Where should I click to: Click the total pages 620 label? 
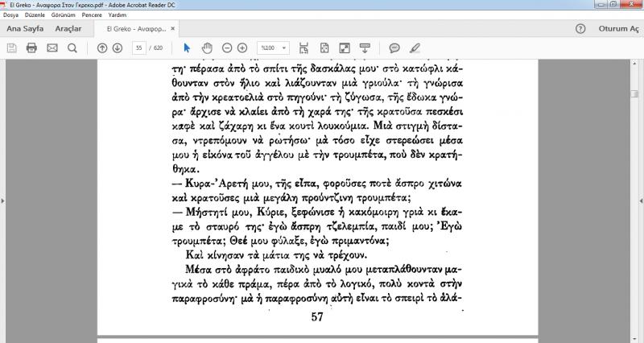pyautogui.click(x=156, y=48)
